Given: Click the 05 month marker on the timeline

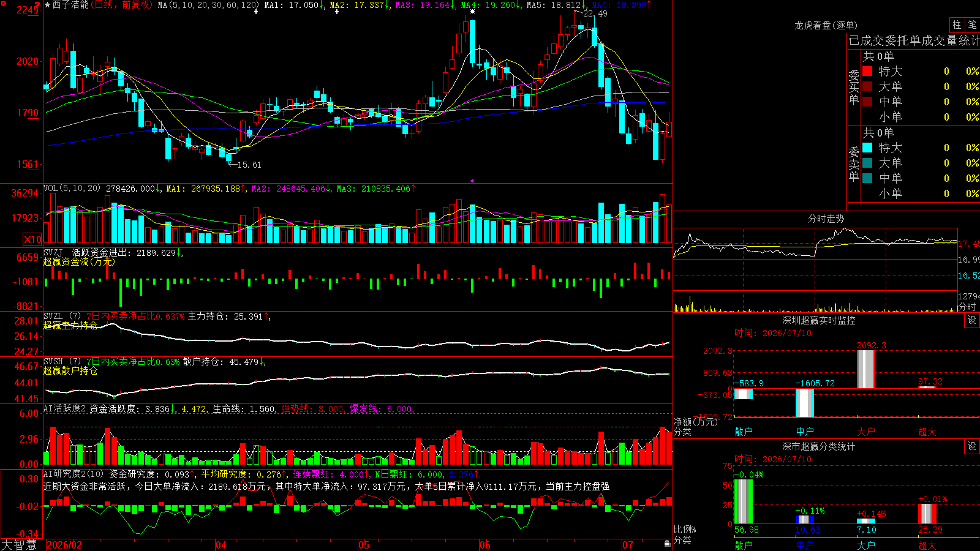Looking at the screenshot, I should coord(364,545).
